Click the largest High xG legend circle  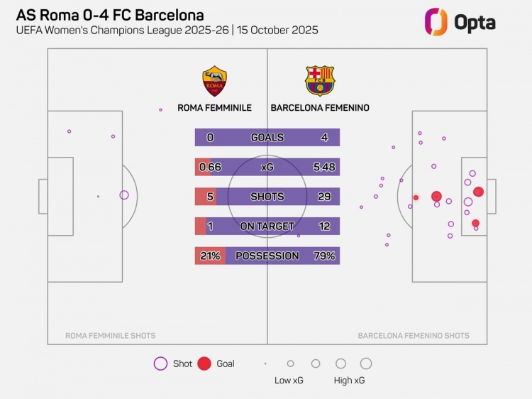click(x=366, y=364)
